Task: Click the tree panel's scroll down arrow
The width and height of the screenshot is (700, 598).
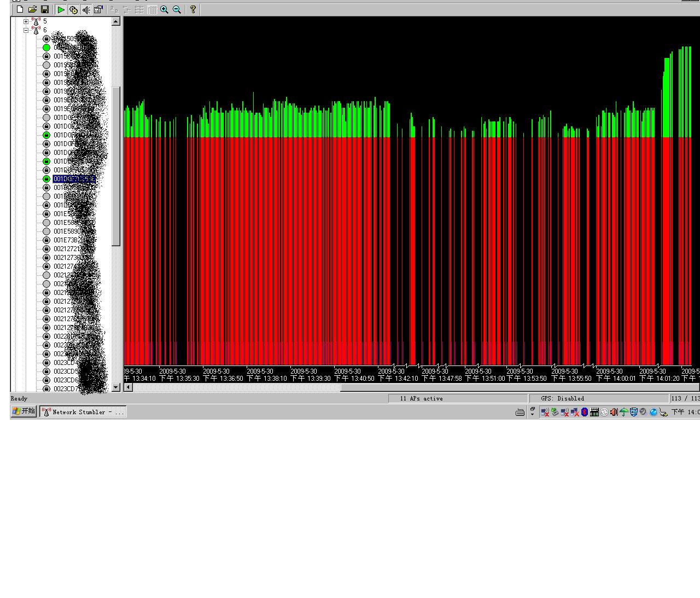Action: pos(116,387)
